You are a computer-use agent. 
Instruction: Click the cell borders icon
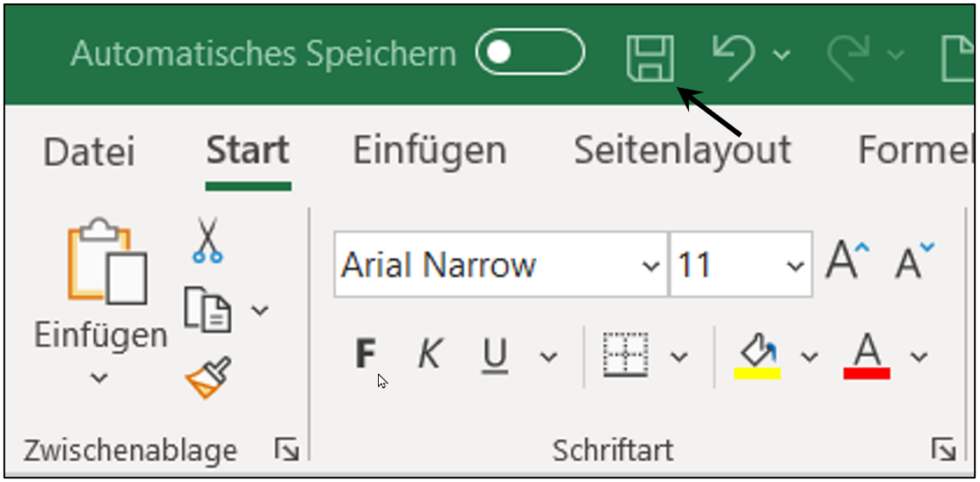(626, 355)
